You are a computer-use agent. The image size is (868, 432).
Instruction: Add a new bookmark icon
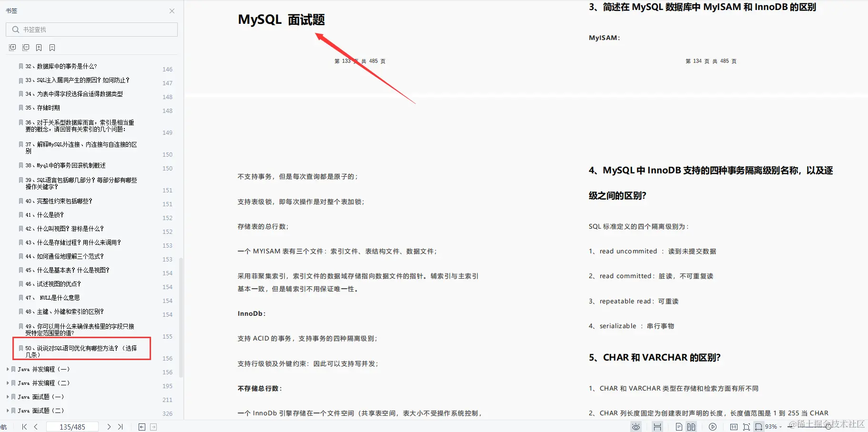(39, 48)
